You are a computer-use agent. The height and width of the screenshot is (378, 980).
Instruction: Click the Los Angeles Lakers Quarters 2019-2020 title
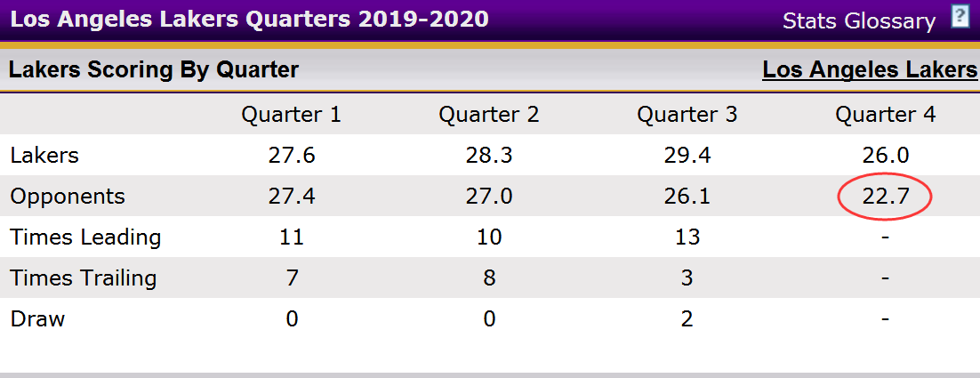(x=249, y=19)
